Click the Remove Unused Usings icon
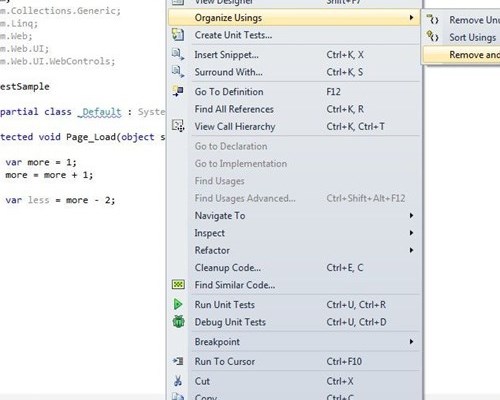 point(433,20)
